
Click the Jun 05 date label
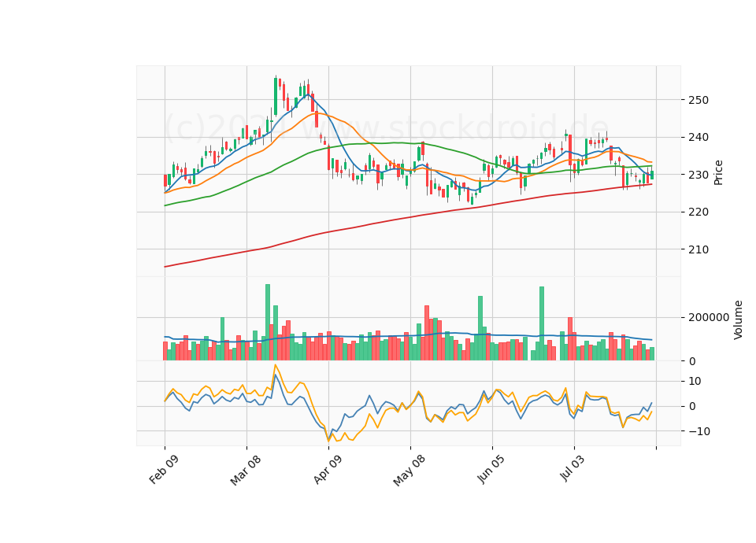tap(491, 469)
